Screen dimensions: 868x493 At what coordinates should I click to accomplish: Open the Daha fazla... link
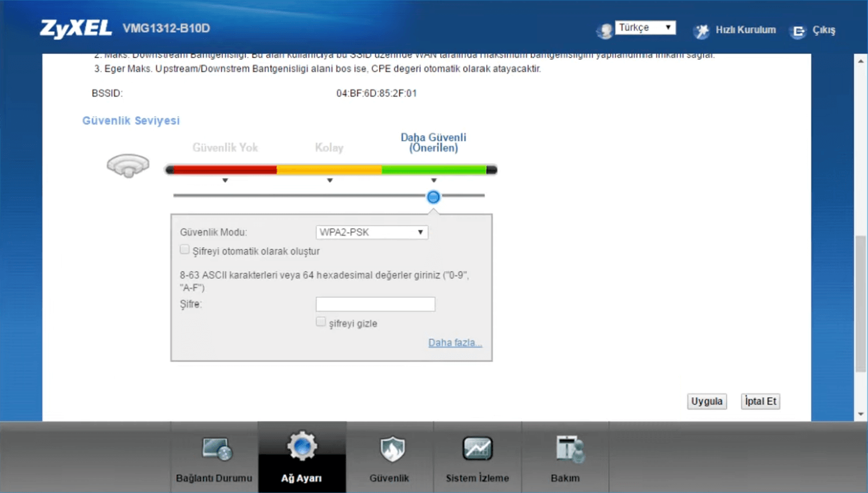tap(455, 343)
